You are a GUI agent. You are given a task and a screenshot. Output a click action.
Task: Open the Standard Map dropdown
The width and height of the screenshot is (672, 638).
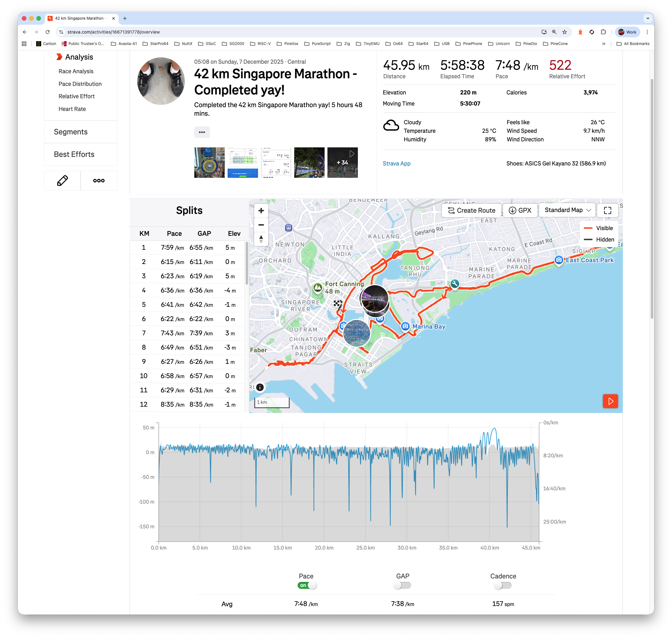567,210
